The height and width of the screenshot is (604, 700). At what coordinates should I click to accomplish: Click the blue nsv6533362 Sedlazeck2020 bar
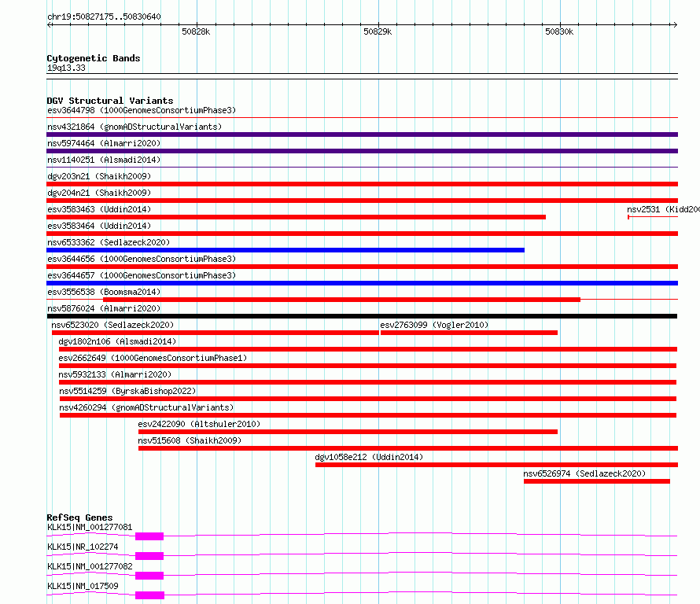click(286, 250)
